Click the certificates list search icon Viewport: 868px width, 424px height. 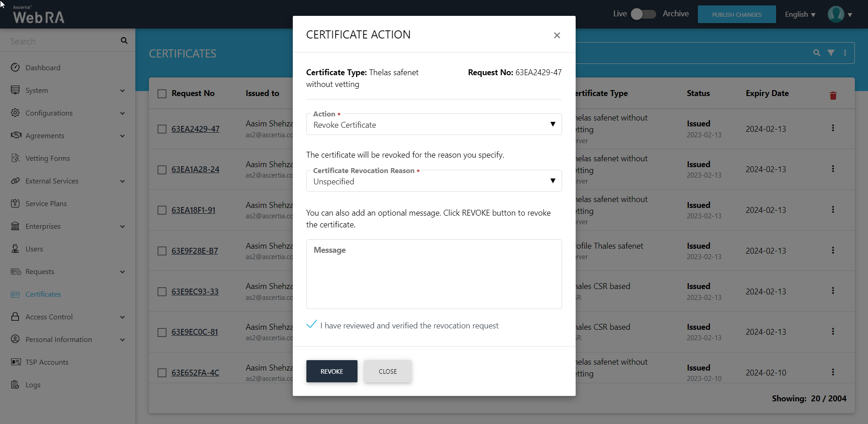coord(816,53)
